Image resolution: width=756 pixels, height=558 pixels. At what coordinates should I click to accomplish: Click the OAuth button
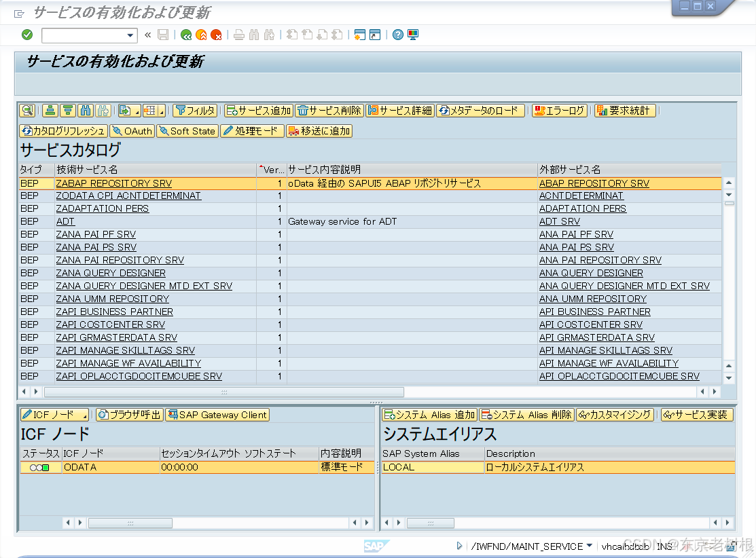pos(132,131)
